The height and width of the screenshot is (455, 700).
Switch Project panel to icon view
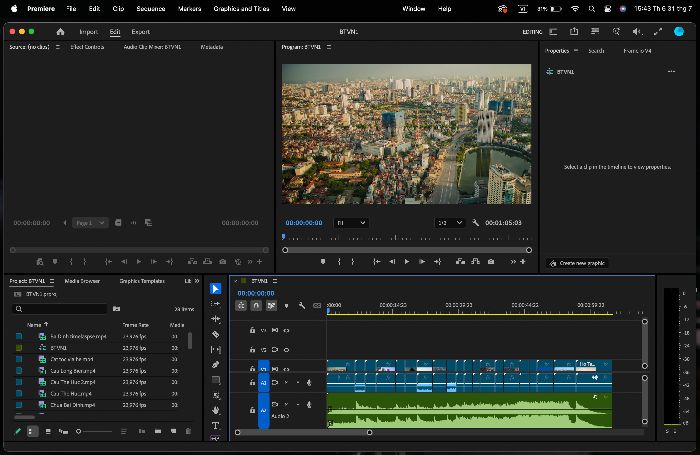tap(48, 431)
